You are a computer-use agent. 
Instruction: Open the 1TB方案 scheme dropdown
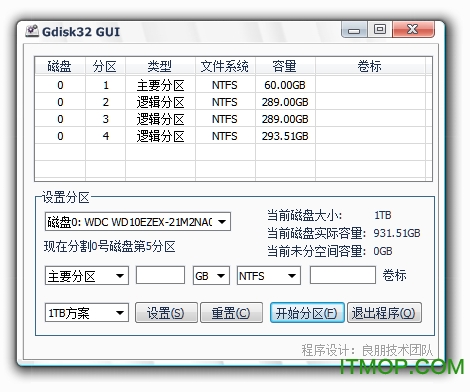pos(87,313)
